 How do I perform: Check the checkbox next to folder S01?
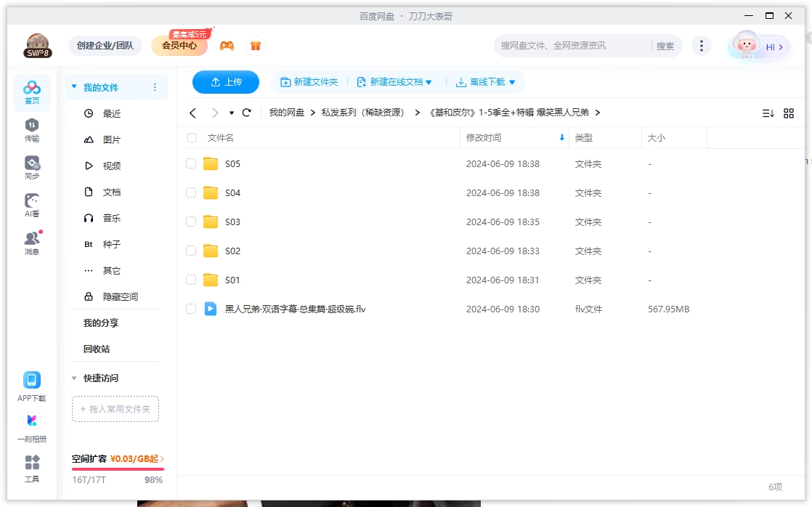click(x=190, y=280)
